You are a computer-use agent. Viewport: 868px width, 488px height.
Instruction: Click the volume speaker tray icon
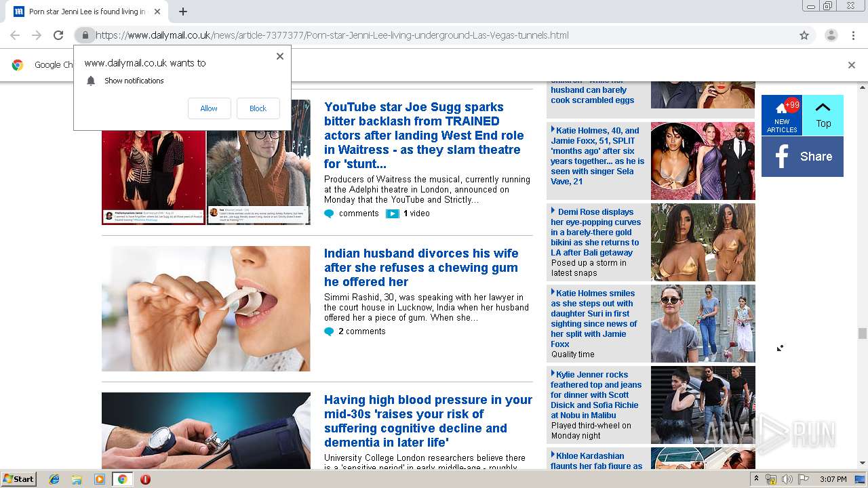787,479
